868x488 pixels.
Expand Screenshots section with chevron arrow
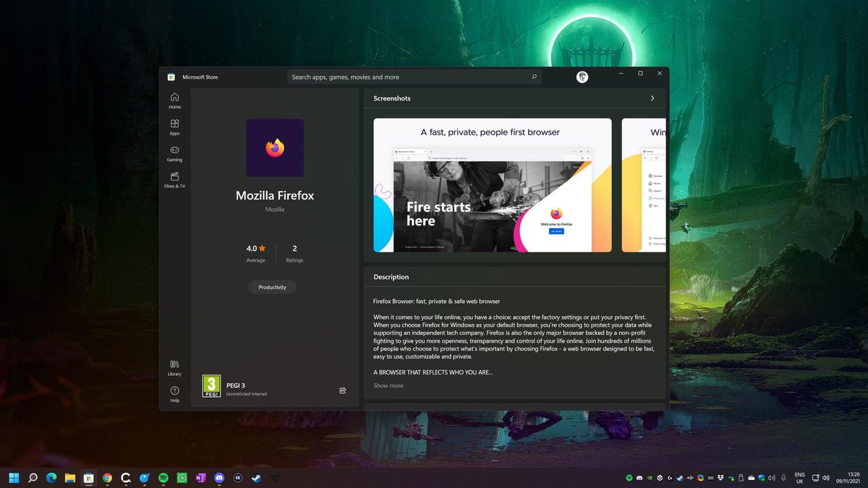[652, 98]
